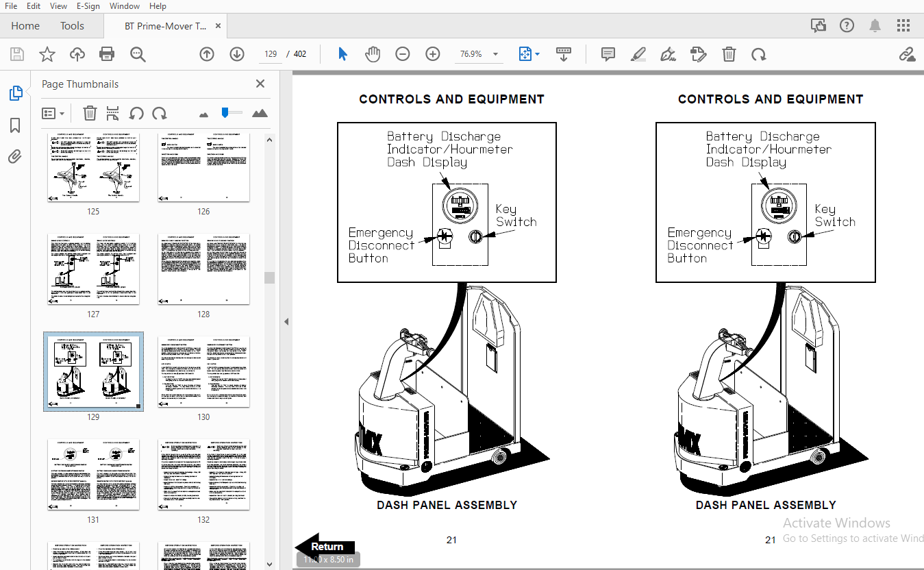Open the share chat icon at top right

[x=818, y=26]
